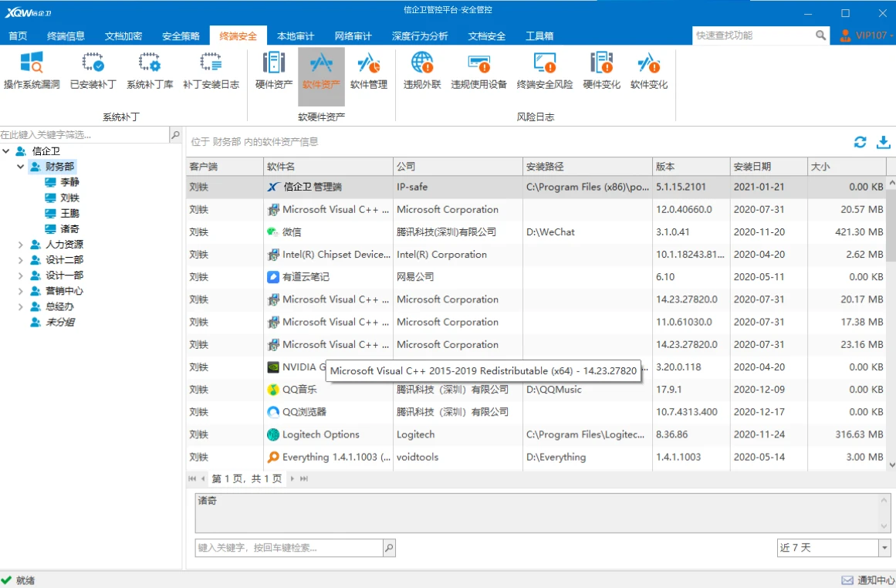The width and height of the screenshot is (896, 588).
Task: Open 软件管理 software management
Action: coord(369,71)
